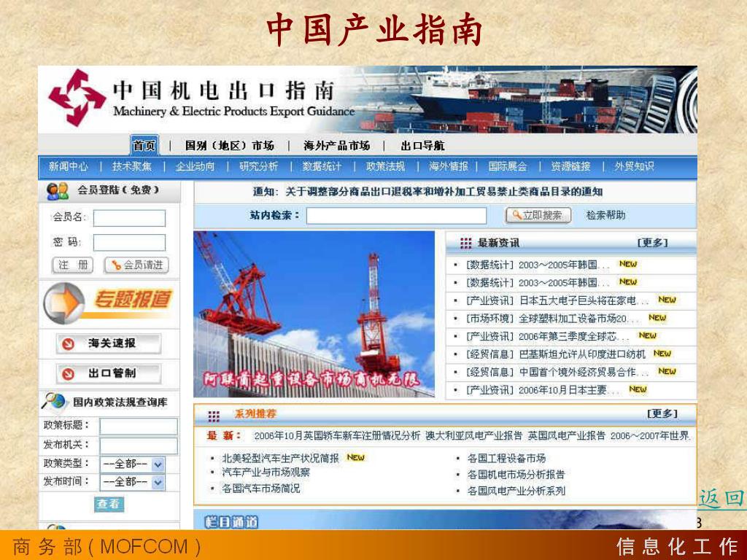
Task: Open news 巴基斯坦允许从印度进口纺机
Action: coord(582,354)
